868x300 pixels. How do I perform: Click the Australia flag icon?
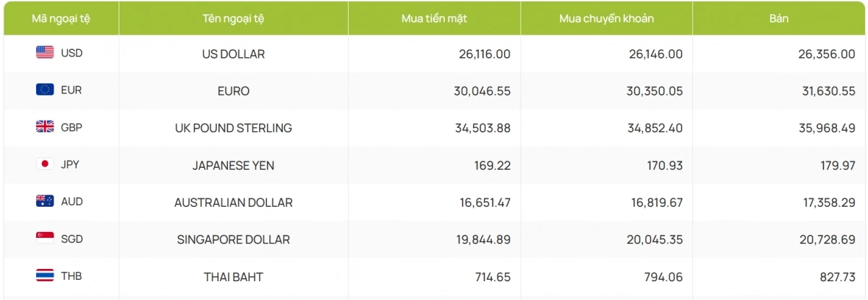tap(45, 202)
